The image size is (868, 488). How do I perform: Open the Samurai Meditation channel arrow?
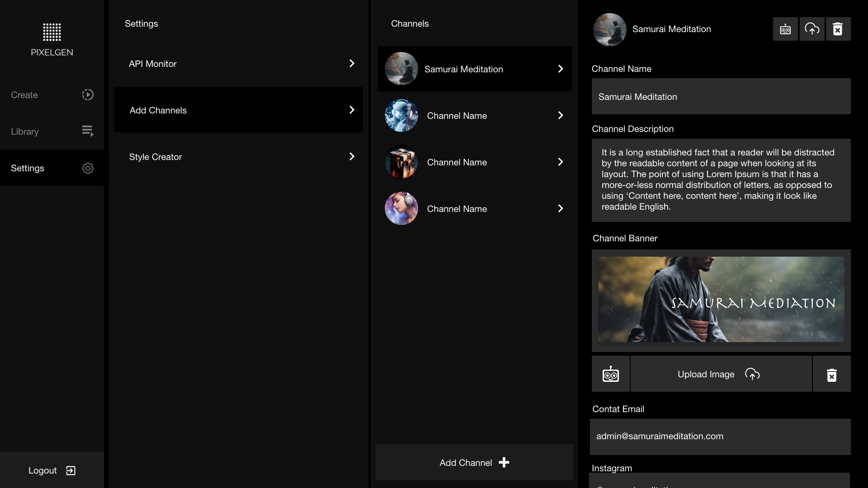point(560,69)
